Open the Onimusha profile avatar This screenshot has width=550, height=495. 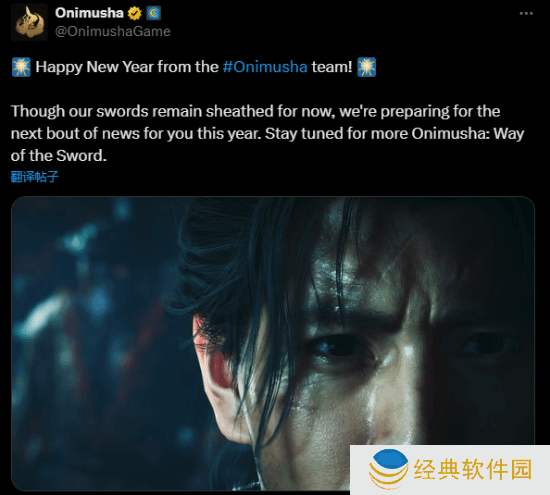29,22
